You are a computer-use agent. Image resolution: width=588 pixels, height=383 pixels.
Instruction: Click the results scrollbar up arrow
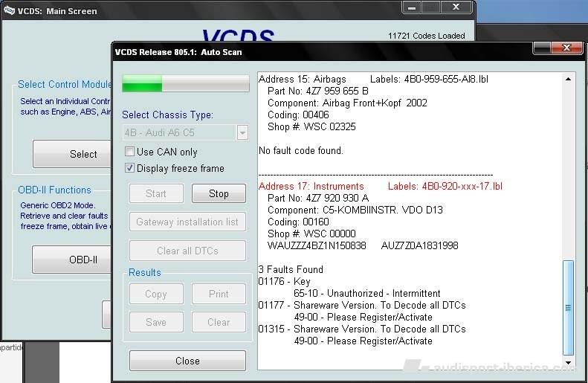568,79
